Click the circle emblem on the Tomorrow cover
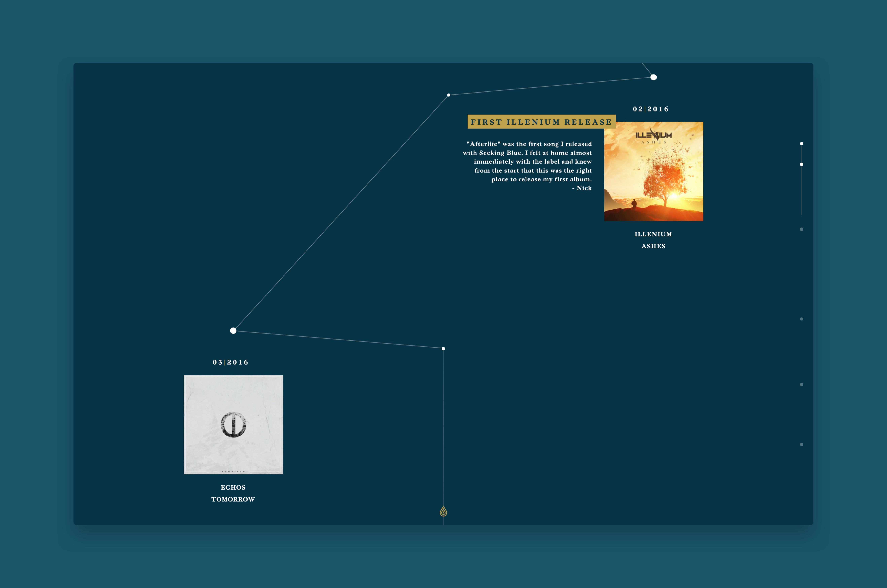Image resolution: width=887 pixels, height=588 pixels. coord(233,425)
